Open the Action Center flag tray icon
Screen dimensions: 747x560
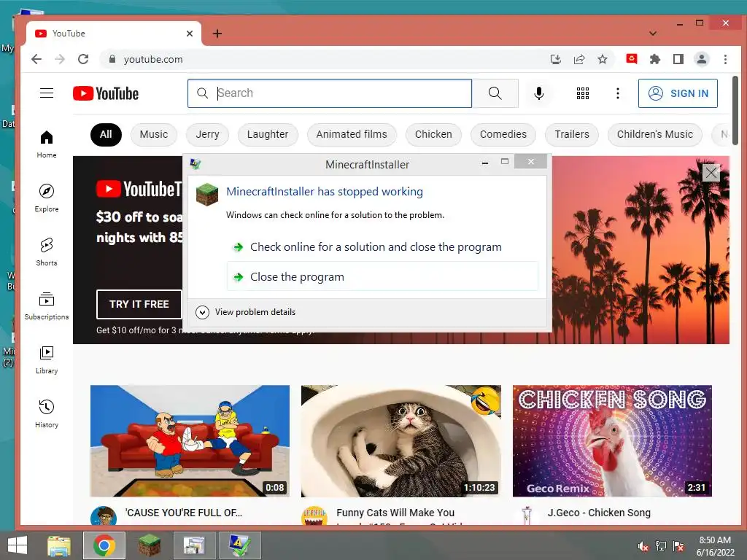[678, 546]
